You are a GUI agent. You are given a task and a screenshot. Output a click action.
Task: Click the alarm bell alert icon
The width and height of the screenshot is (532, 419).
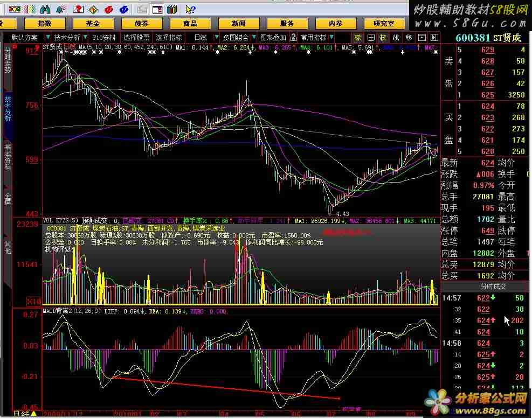[60, 9]
